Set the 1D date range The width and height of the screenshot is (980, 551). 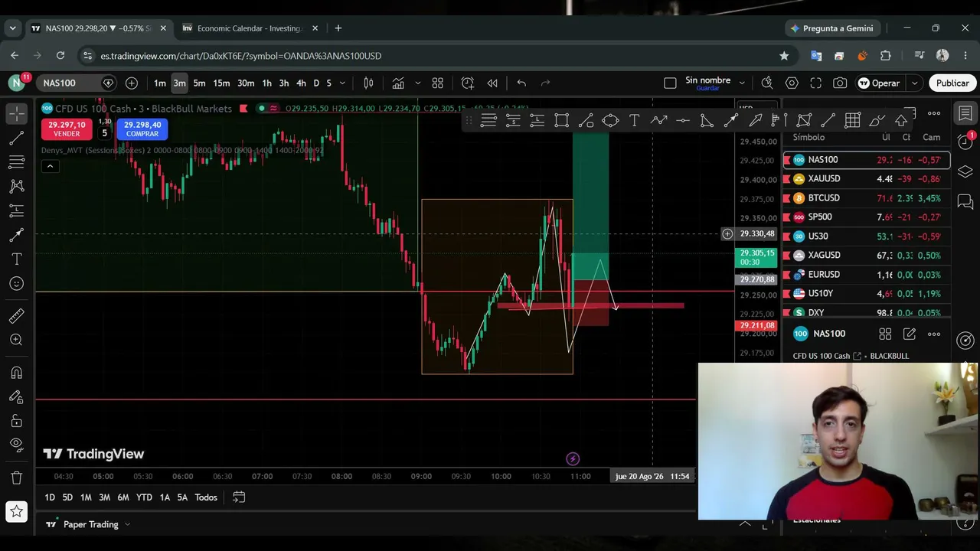point(50,497)
